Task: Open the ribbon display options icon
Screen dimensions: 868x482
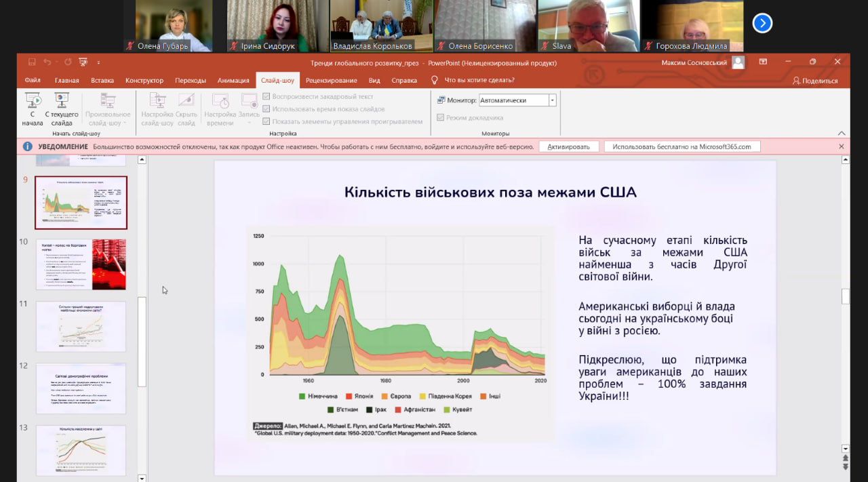Action: point(763,62)
